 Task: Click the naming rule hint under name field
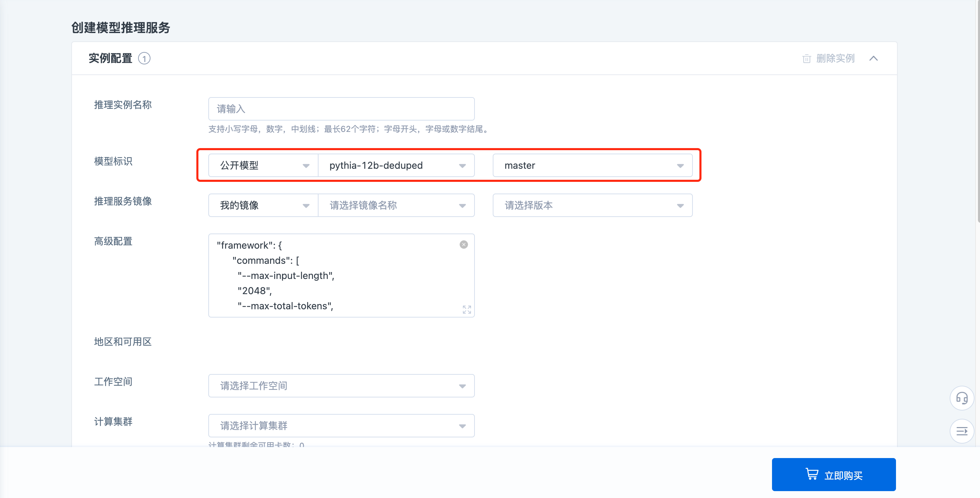(348, 129)
